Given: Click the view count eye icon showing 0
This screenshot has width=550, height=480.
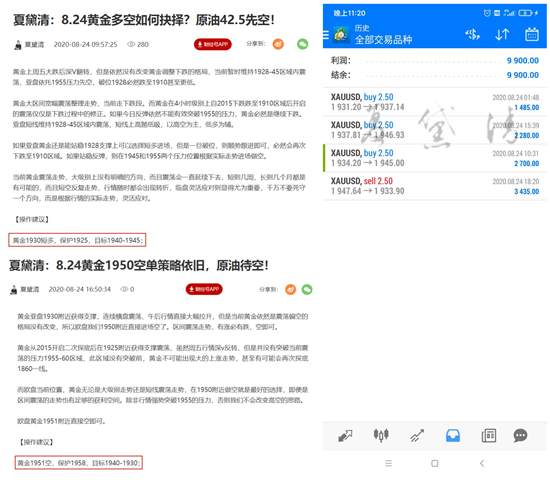Looking at the screenshot, I should click(x=124, y=289).
